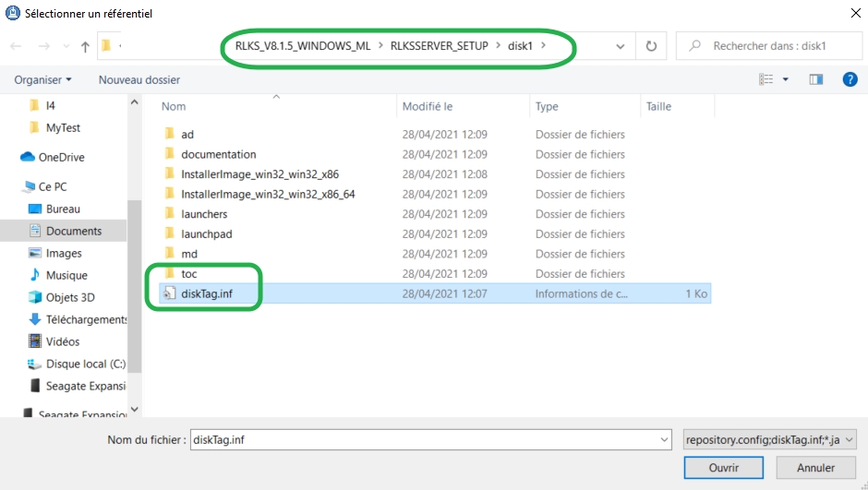
Task: Select the ad folder icon
Action: pos(170,134)
